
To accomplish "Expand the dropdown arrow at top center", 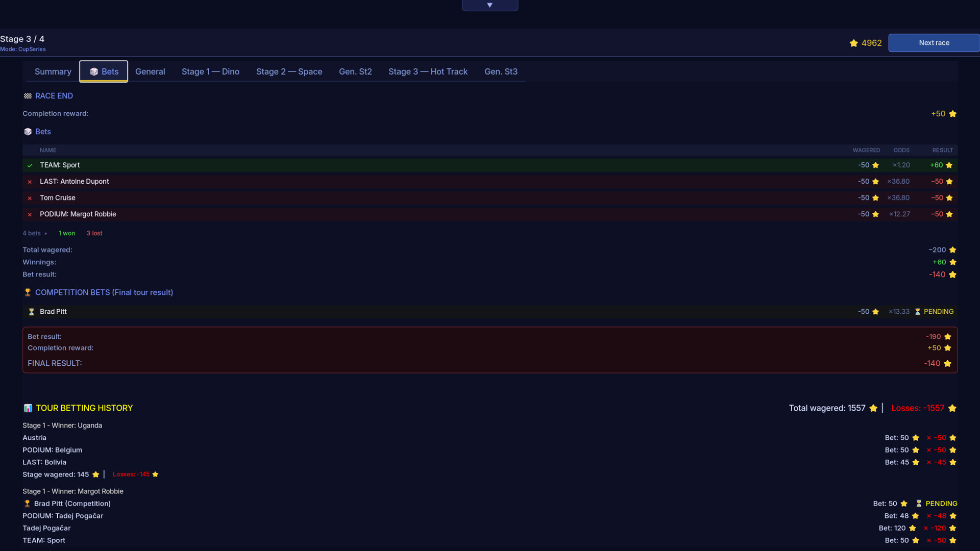I will 490,5.
